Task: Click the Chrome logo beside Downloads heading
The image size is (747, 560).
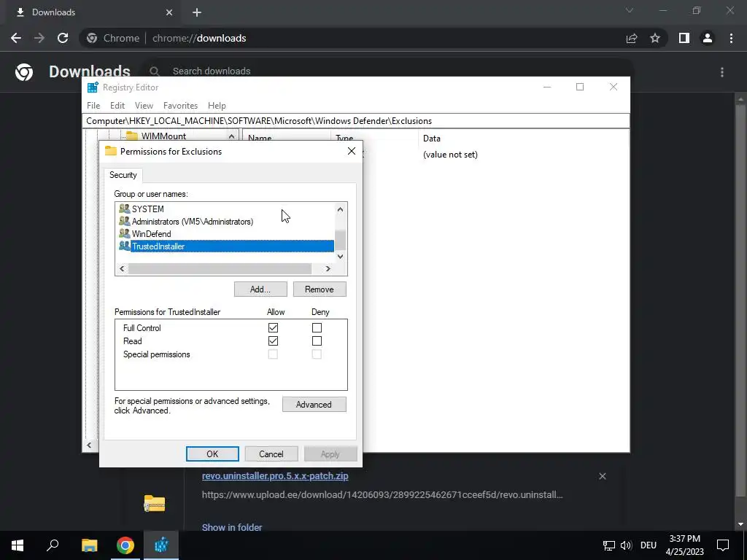Action: (x=24, y=72)
